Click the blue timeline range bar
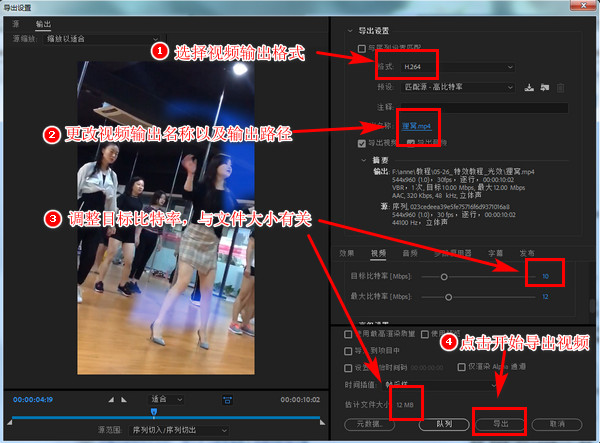 click(166, 417)
